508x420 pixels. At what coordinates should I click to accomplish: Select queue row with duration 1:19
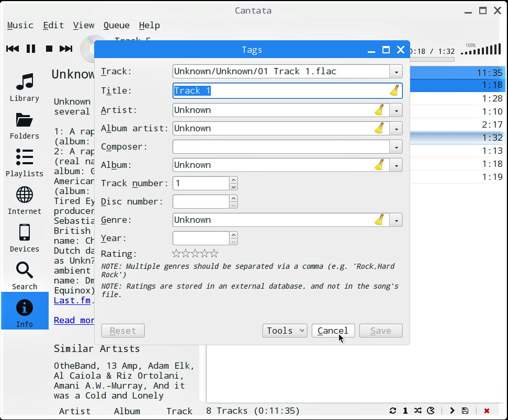[457, 177]
